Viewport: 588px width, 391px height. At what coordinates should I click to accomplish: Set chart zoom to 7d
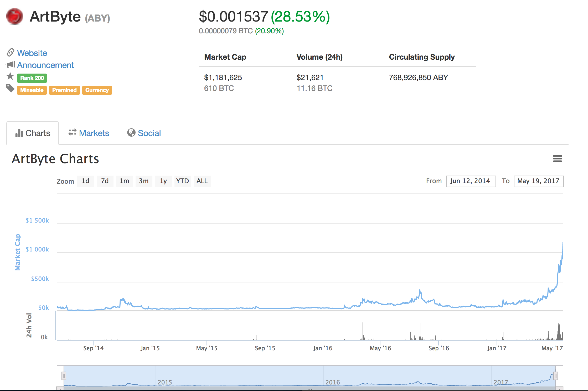(105, 181)
